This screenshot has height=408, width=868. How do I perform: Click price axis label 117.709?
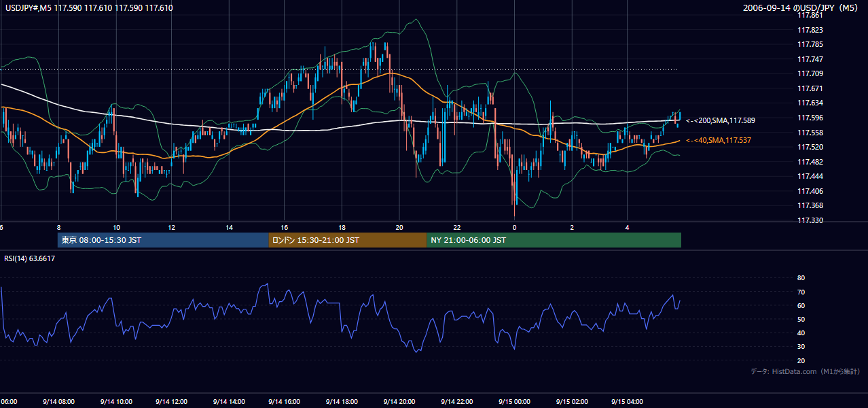tap(810, 73)
